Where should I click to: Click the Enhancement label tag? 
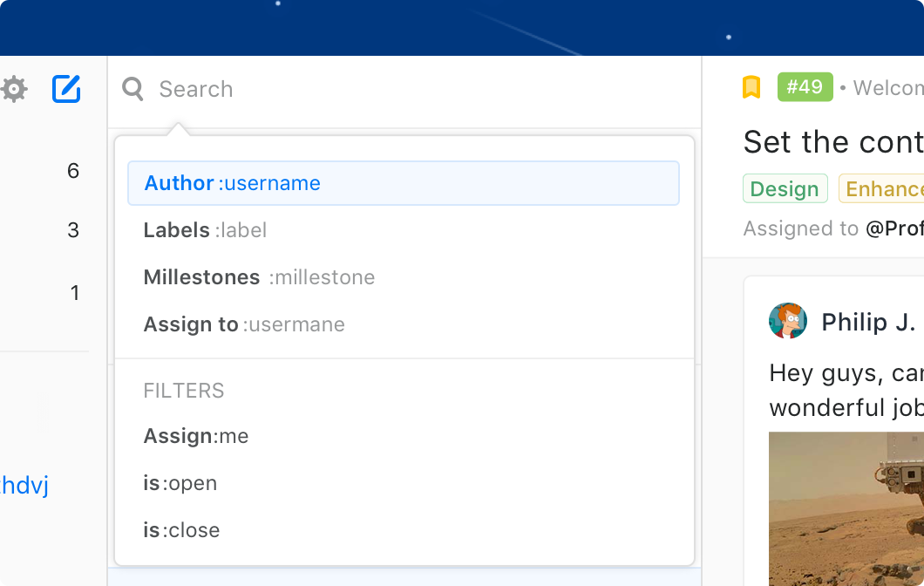(881, 188)
